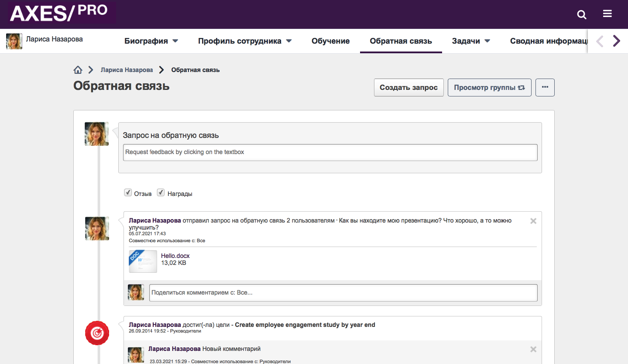Click the Создать запрос button

409,87
